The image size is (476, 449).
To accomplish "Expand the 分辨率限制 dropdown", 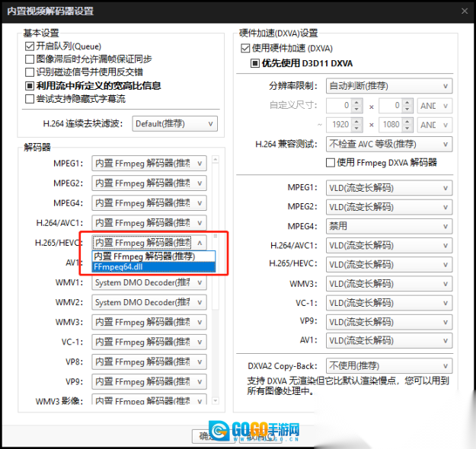I will point(389,86).
